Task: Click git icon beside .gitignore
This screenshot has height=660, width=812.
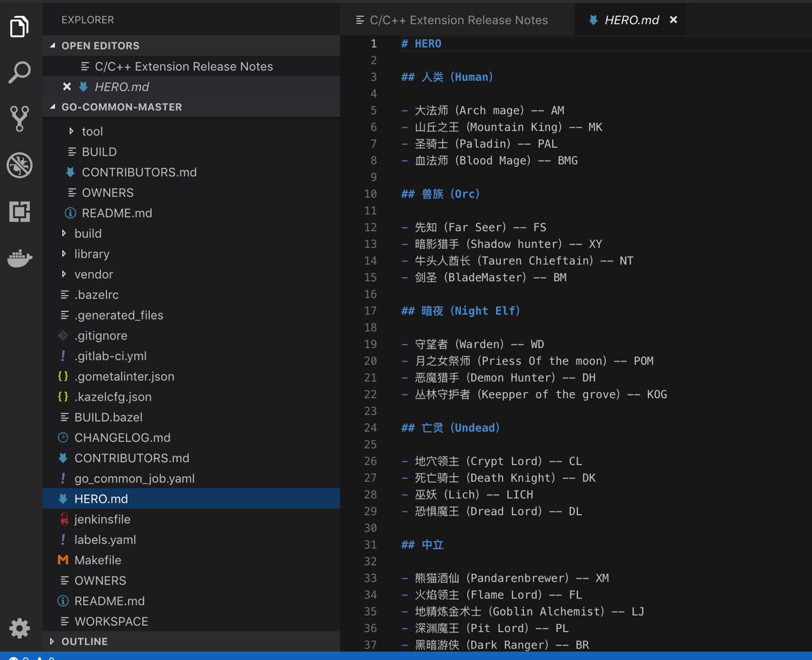Action: tap(63, 335)
